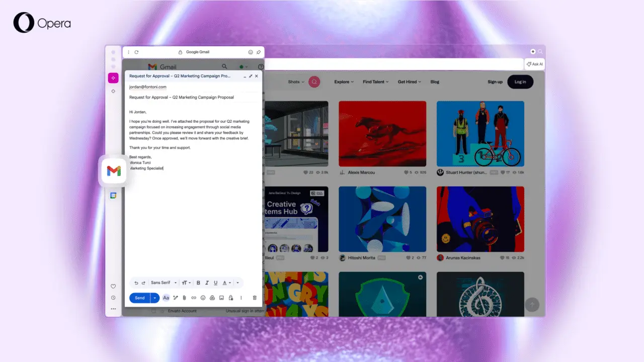Expand the Send button's dropdown arrow
Viewport: 644px width, 362px height.
point(154,298)
